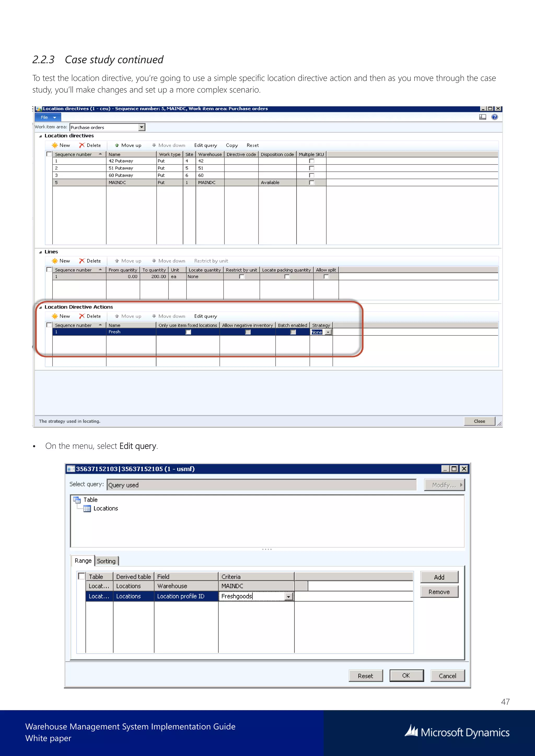
Task: Open the Freshgoods criteria dropdown arrow
Action: pos(289,597)
